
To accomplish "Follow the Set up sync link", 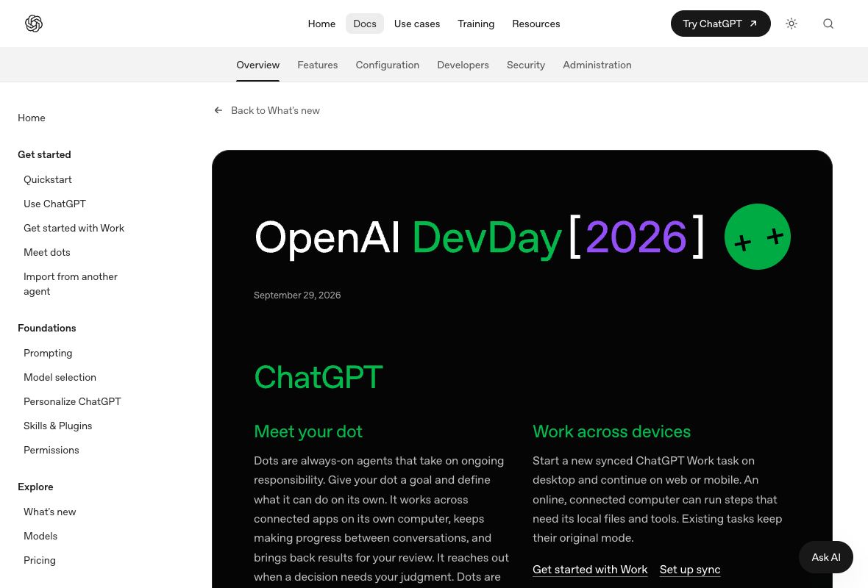I will [x=690, y=570].
